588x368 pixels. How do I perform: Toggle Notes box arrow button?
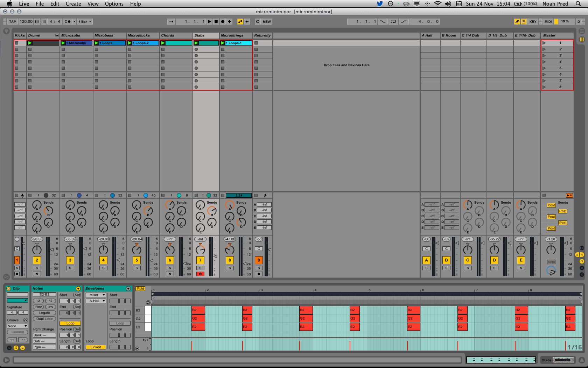click(78, 289)
